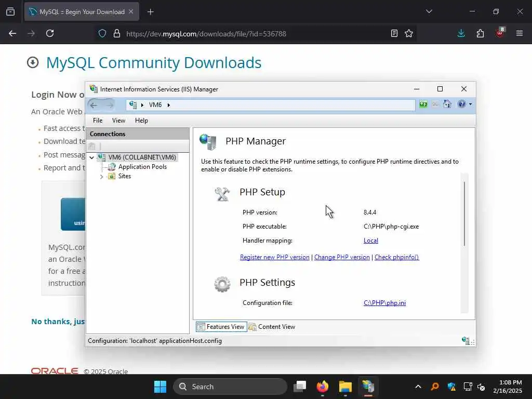Expand the Sites tree node
The image size is (532, 399).
point(101,177)
